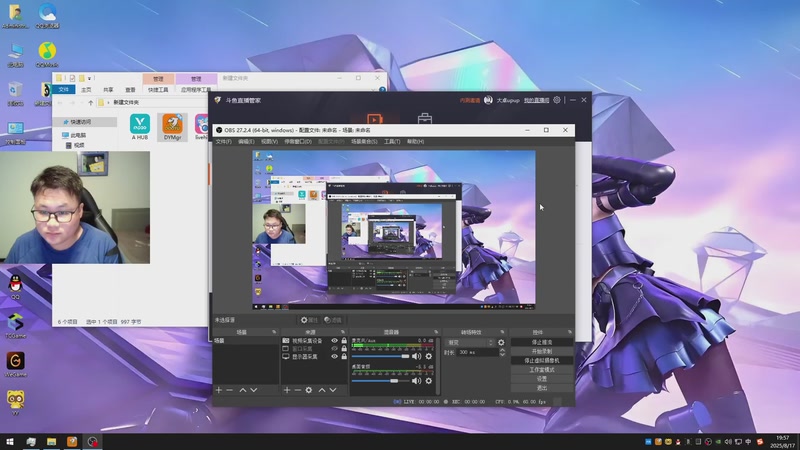The width and height of the screenshot is (800, 450).
Task: Mute the microphone/Aux speaker icon
Action: point(416,356)
